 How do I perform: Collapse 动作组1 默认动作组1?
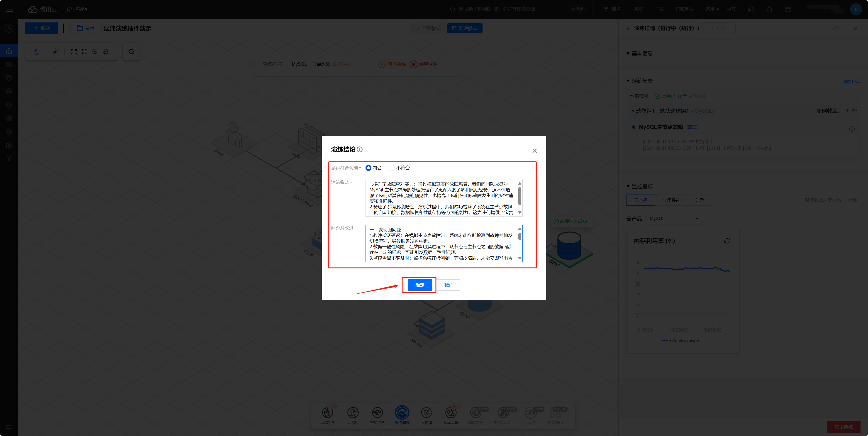tap(633, 111)
